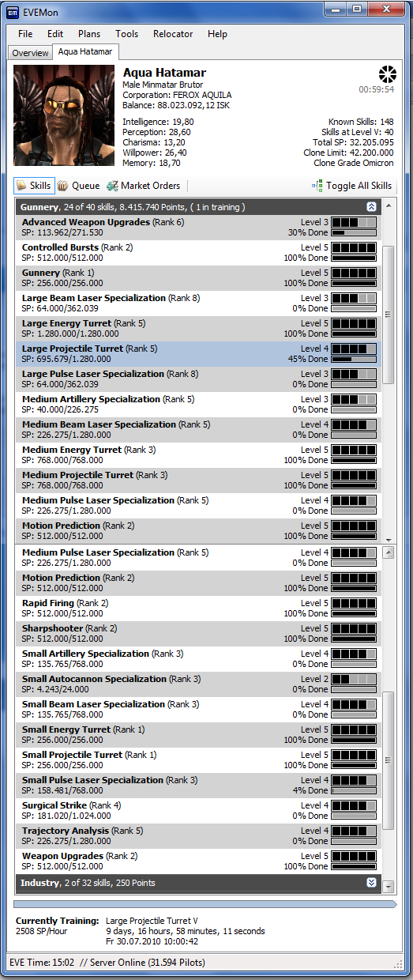Click the API throbber wheel icon
This screenshot has width=413, height=980.
pyautogui.click(x=387, y=75)
